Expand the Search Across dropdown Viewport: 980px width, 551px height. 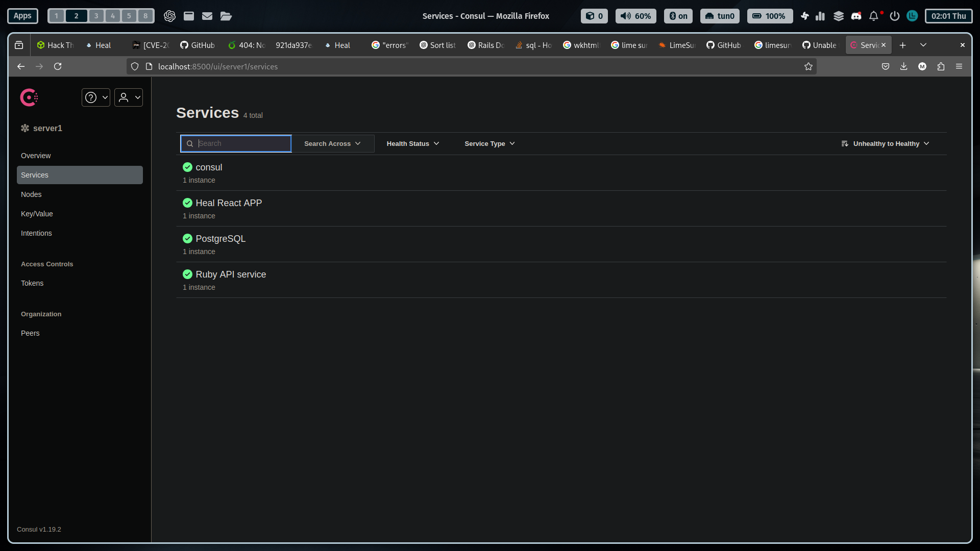(332, 144)
